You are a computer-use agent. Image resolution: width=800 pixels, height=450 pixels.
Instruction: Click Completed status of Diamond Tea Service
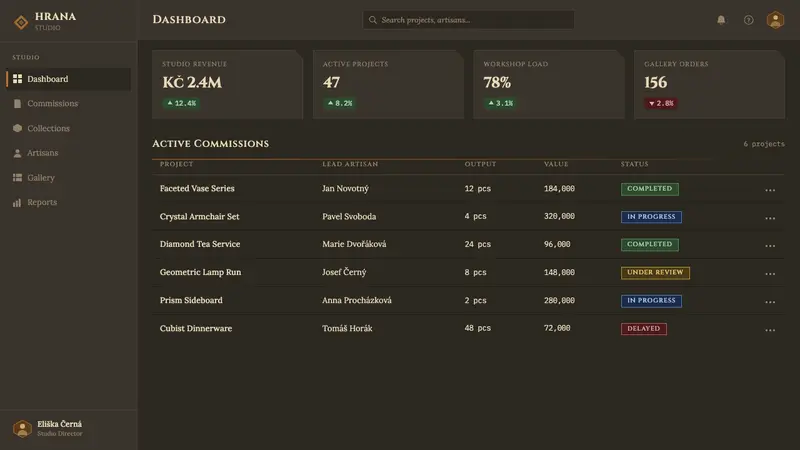pyautogui.click(x=649, y=244)
